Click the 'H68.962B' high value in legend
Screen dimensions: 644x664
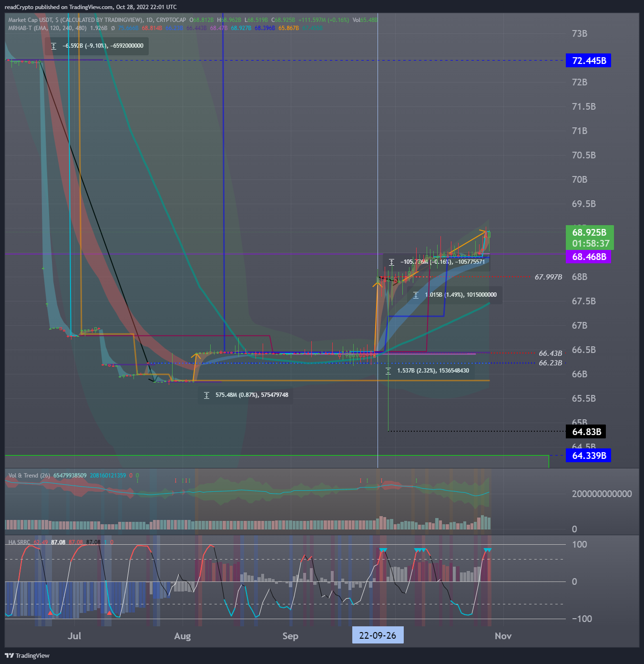[229, 20]
